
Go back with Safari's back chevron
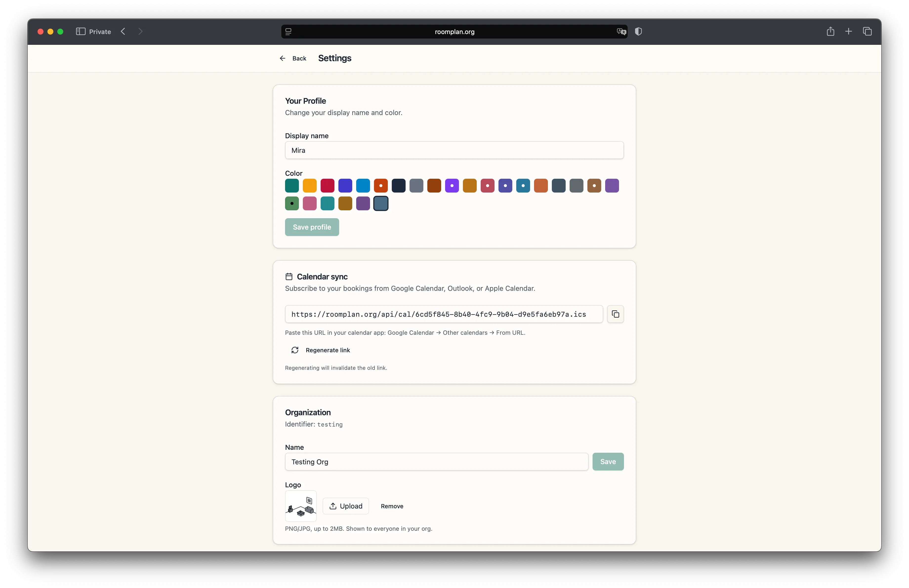(x=123, y=31)
